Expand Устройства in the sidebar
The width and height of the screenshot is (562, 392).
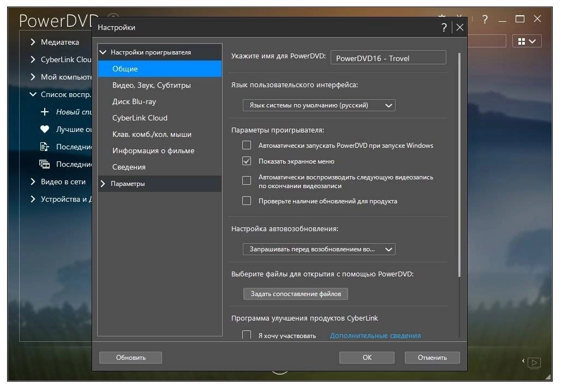pos(33,199)
